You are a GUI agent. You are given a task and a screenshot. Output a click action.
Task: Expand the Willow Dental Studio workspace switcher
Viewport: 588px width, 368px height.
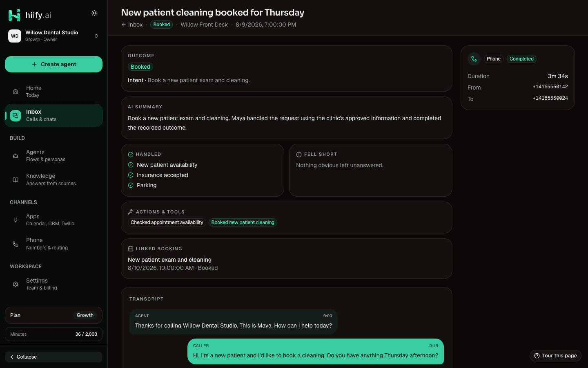[x=53, y=36]
